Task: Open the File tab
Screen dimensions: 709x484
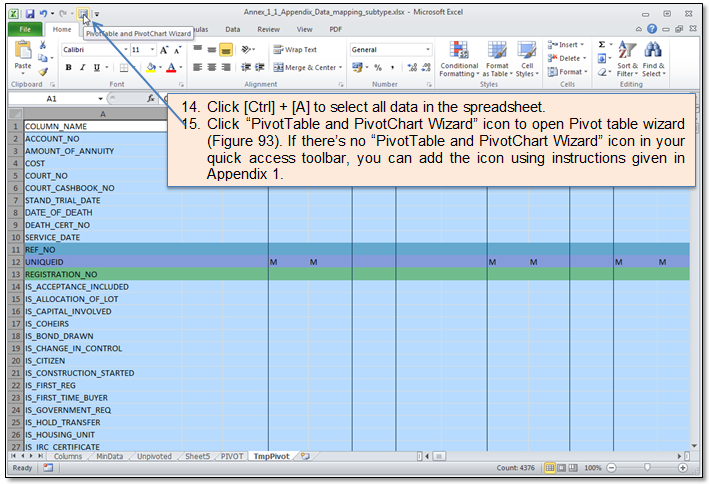Action: (22, 30)
